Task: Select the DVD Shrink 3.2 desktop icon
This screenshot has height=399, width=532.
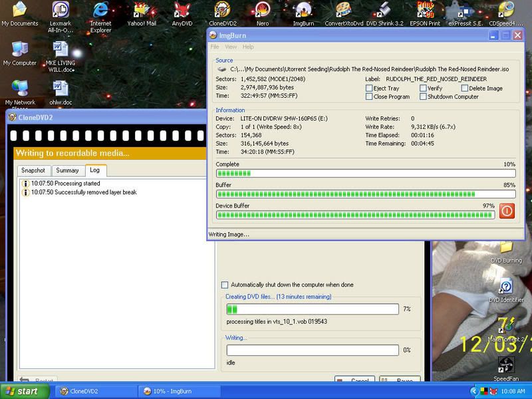Action: pyautogui.click(x=385, y=13)
